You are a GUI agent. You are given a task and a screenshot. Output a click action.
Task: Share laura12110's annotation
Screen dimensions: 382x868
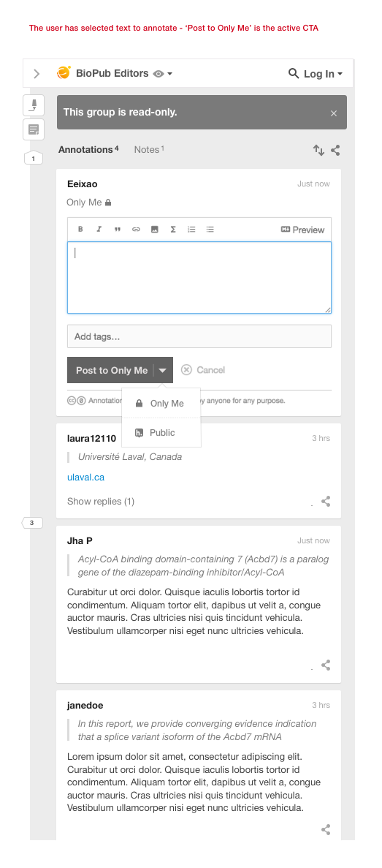coord(326,502)
